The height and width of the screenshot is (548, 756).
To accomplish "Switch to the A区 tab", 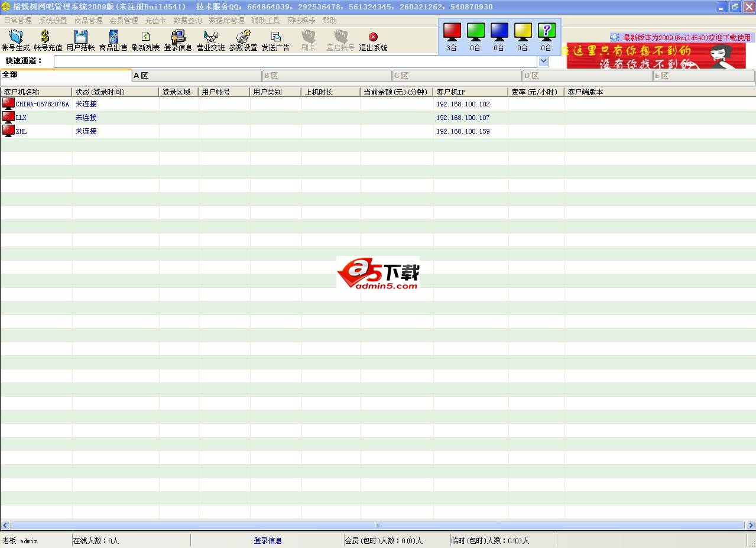I will point(196,76).
